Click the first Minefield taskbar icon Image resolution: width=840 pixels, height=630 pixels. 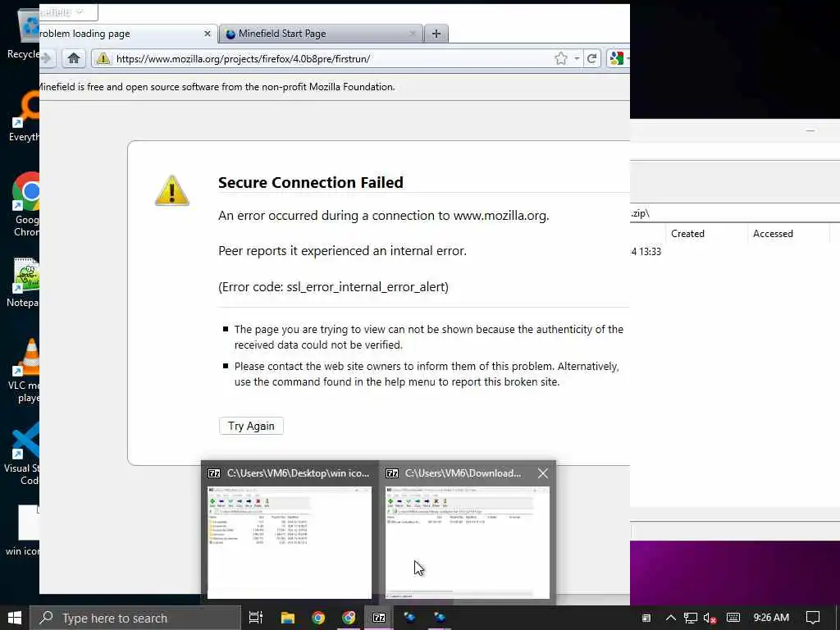coord(410,618)
